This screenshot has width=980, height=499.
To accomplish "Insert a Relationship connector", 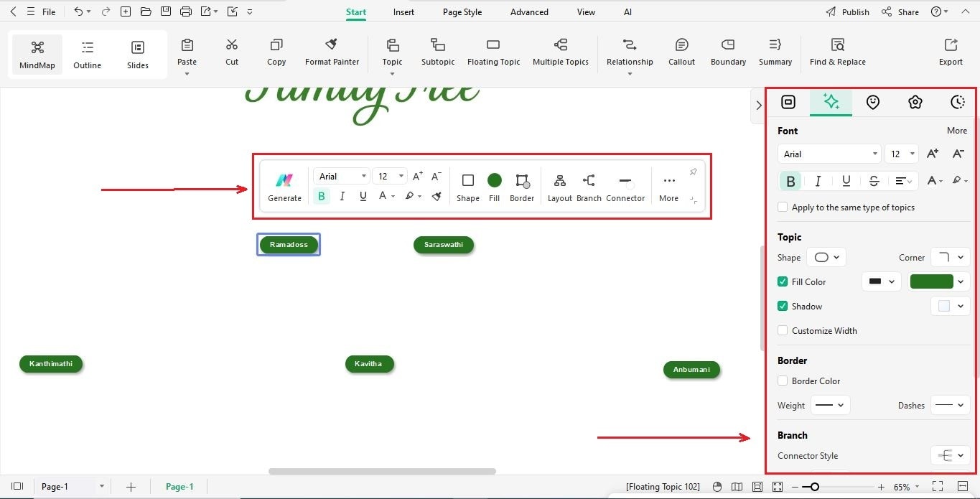I will (x=630, y=50).
